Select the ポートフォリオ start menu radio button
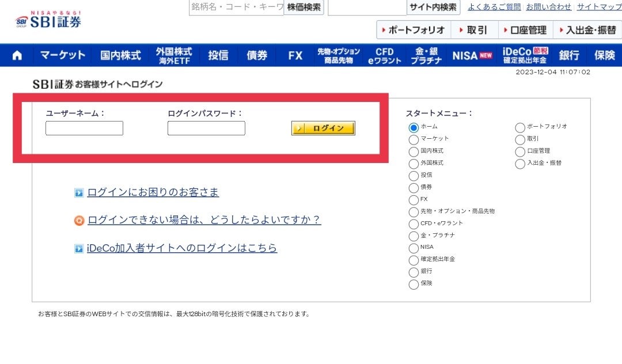This screenshot has width=622, height=364. [x=520, y=127]
